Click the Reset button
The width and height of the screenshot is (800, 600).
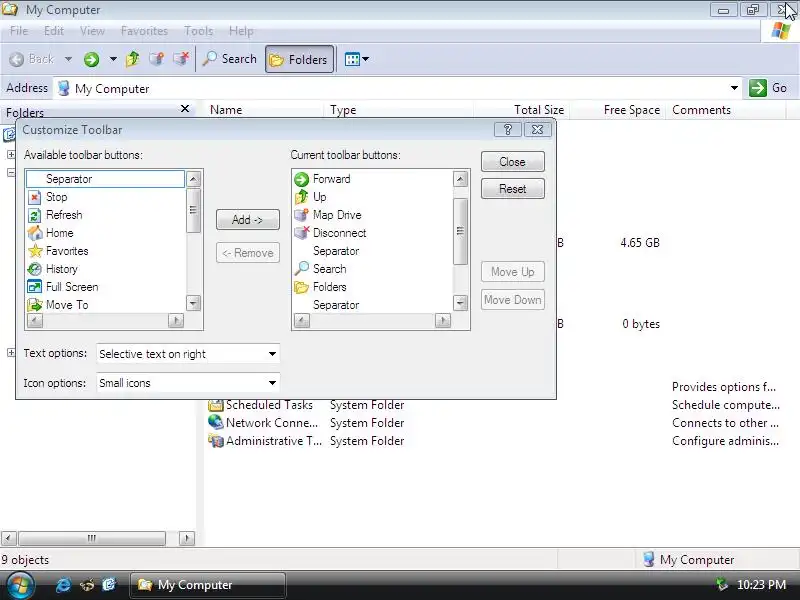tap(512, 189)
